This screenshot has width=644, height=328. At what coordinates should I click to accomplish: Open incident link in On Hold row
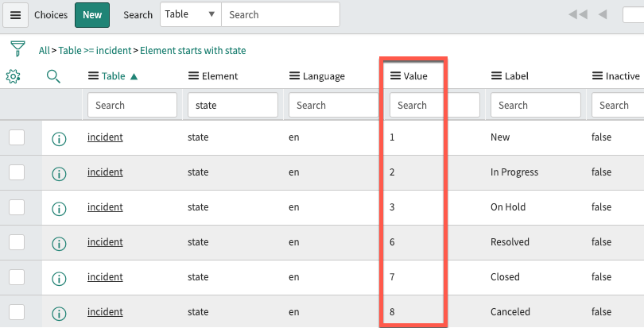[x=105, y=207]
